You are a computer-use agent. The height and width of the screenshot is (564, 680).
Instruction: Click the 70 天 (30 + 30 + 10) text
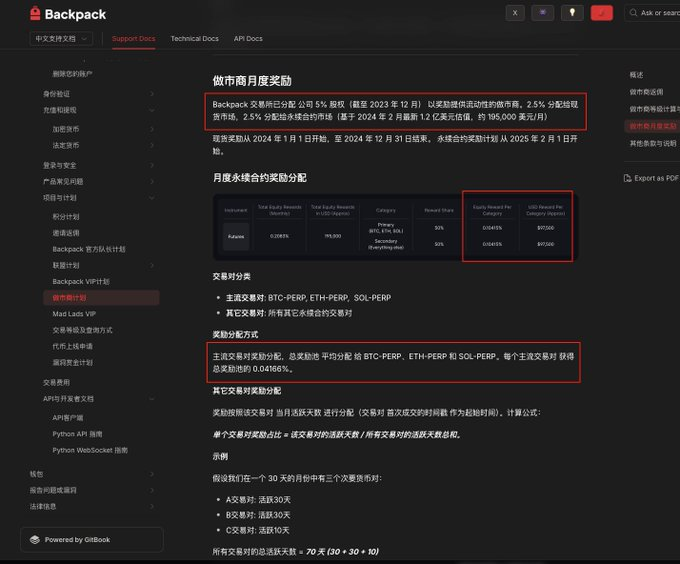tap(343, 552)
